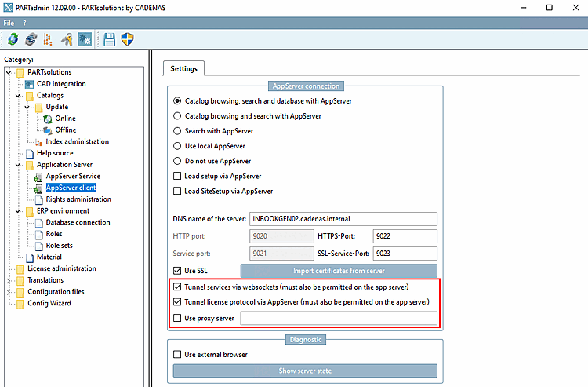Open the question mark help menu
The width and height of the screenshot is (588, 387).
(x=24, y=23)
